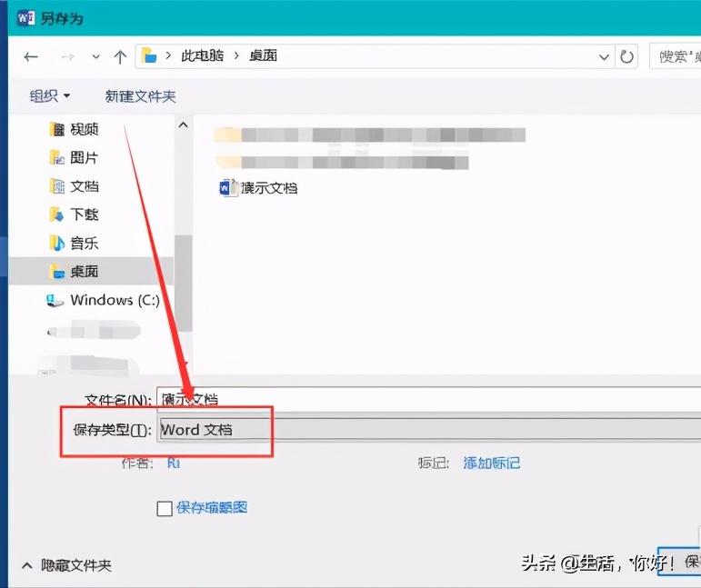Click the forward navigation arrow
The width and height of the screenshot is (701, 588).
(67, 56)
